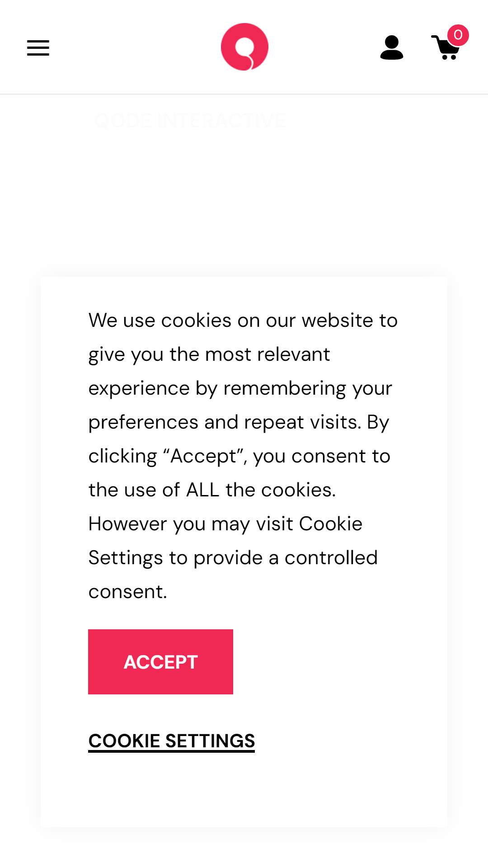Click the final word "consent." in the notice
488x868 pixels.
tap(128, 592)
